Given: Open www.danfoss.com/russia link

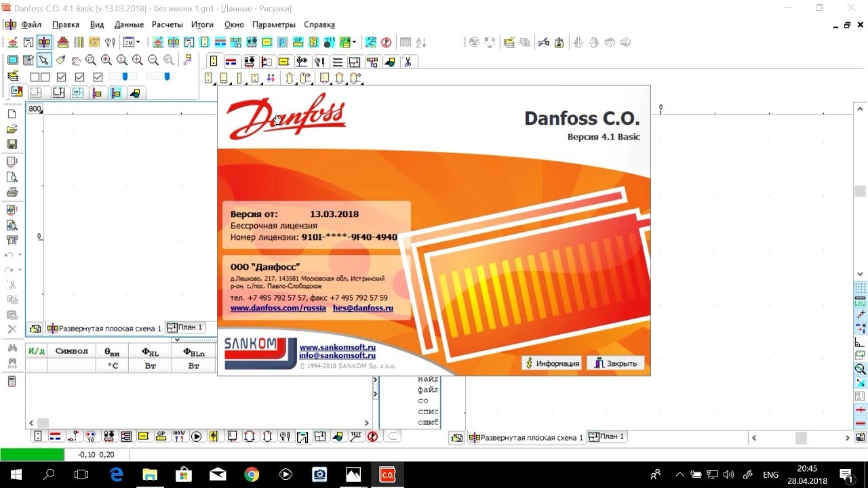Looking at the screenshot, I should pyautogui.click(x=278, y=308).
